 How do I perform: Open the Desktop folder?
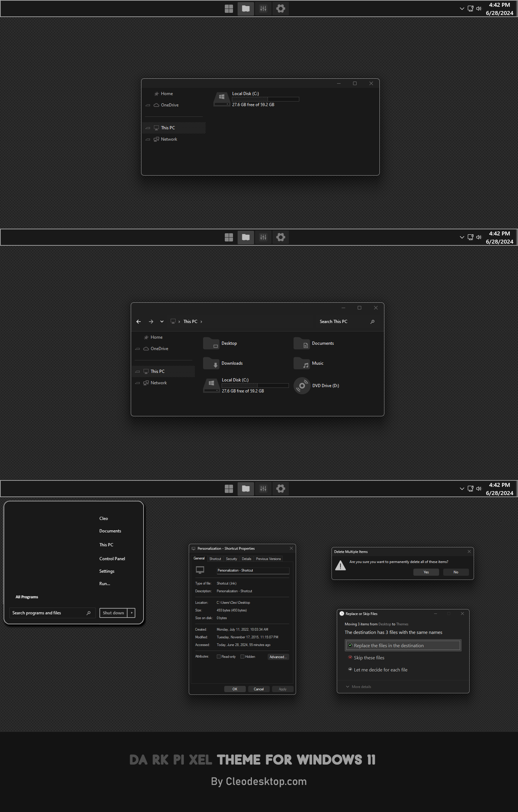click(x=220, y=343)
